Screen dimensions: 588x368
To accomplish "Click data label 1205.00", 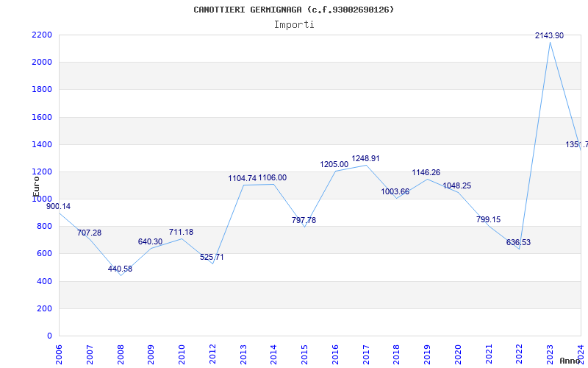I will click(334, 164).
